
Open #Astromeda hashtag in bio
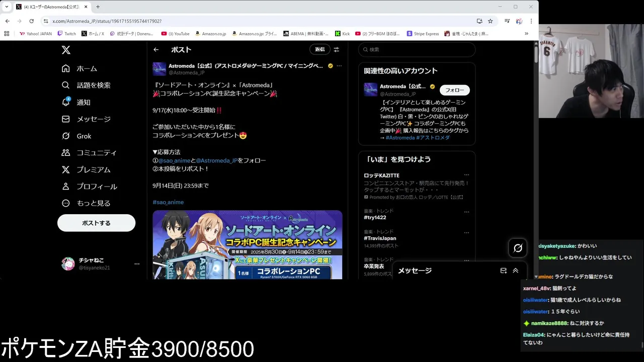[x=400, y=138]
